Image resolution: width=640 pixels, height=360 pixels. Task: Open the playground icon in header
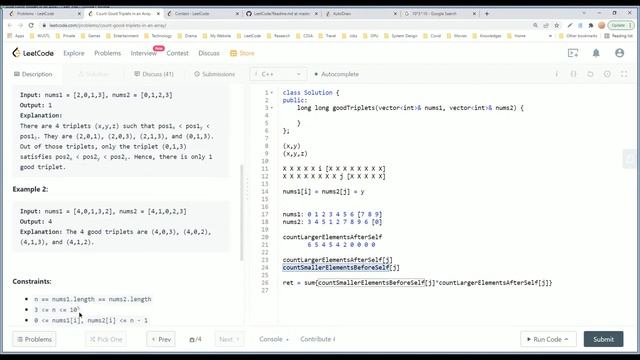pos(573,53)
